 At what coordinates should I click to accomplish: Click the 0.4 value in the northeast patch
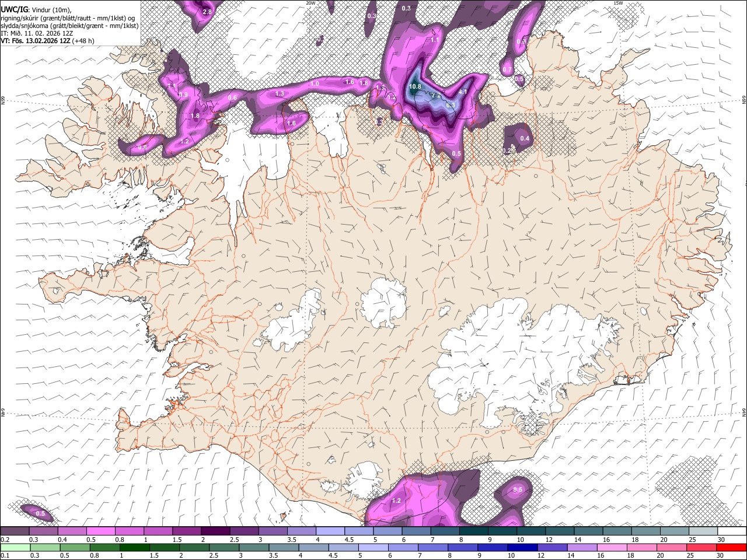[525, 138]
